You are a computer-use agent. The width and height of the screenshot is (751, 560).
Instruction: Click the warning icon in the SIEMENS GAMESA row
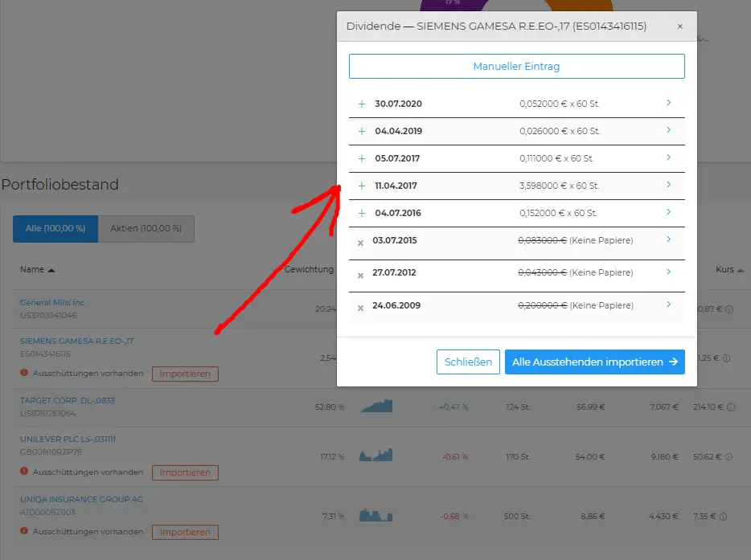click(x=24, y=372)
